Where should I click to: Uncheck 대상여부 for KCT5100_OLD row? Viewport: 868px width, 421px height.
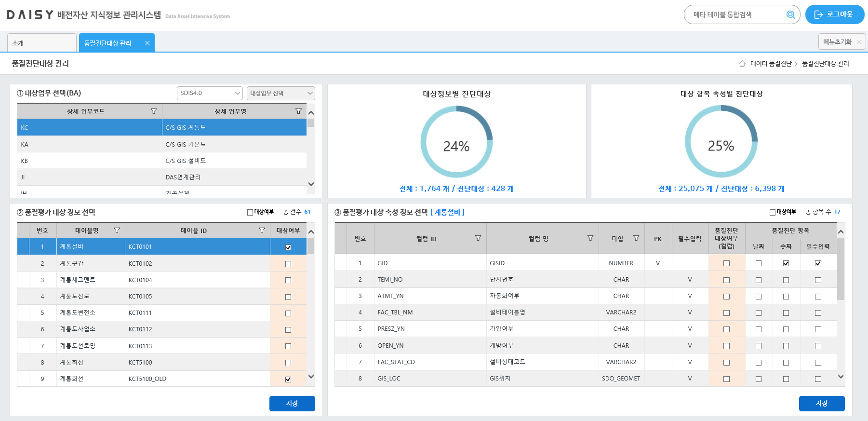[288, 380]
